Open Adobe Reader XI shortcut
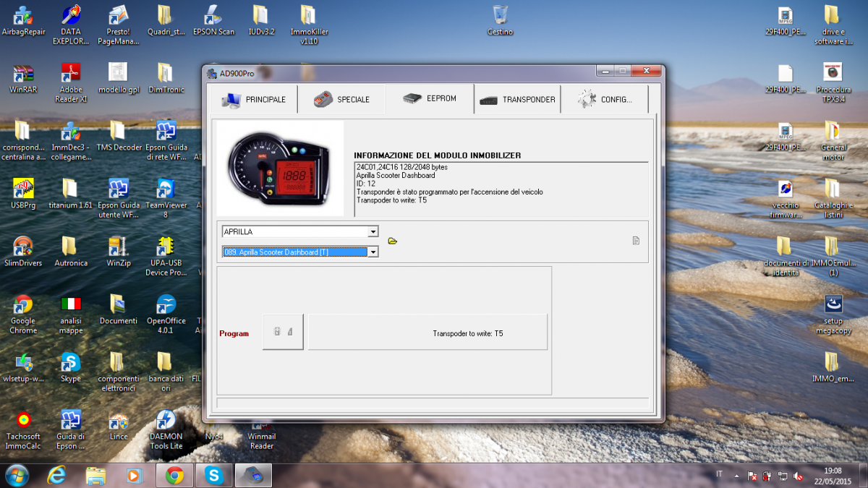Viewport: 868px width, 488px height. point(71,82)
